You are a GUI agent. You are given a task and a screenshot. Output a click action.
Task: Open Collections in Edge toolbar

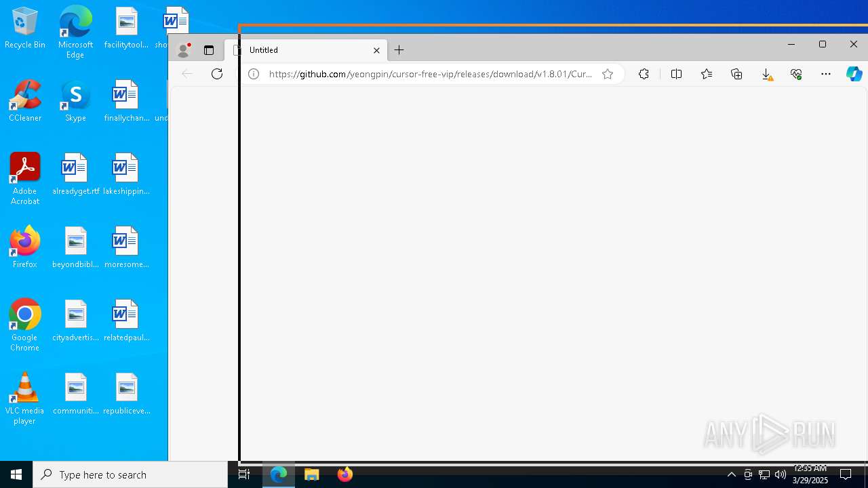click(736, 74)
